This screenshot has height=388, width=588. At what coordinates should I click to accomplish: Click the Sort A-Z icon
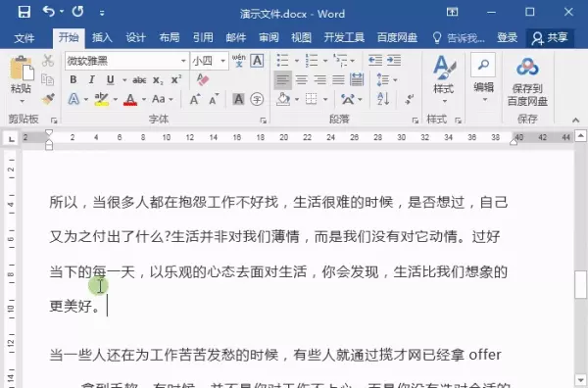click(383, 99)
